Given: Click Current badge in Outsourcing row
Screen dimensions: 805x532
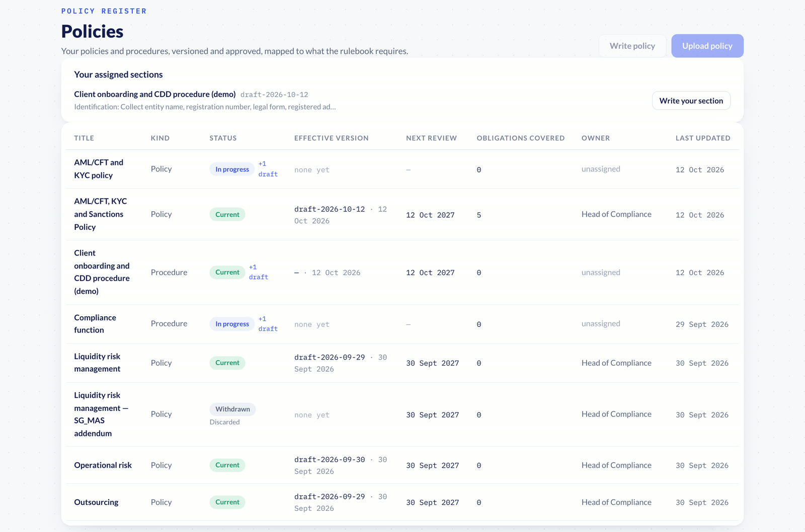Looking at the screenshot, I should tap(227, 502).
